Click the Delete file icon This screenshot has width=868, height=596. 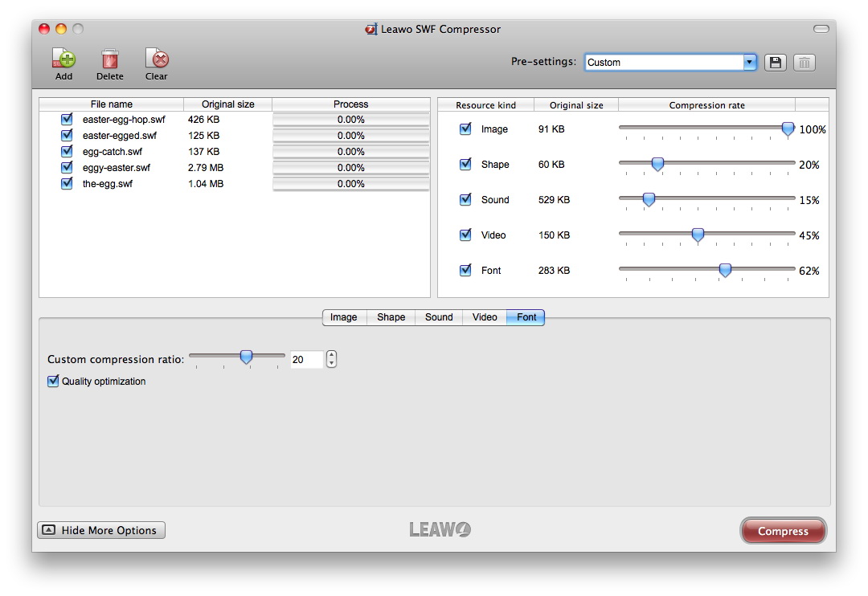[x=109, y=59]
